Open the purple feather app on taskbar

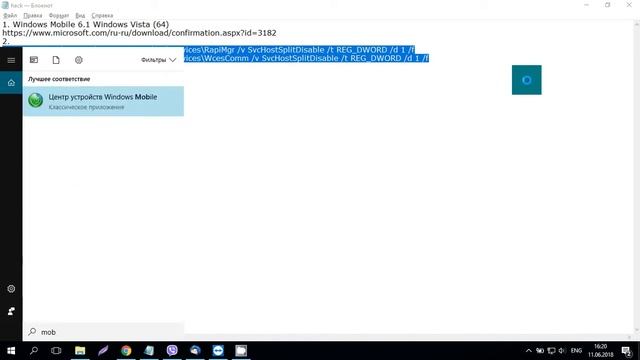tap(103, 351)
